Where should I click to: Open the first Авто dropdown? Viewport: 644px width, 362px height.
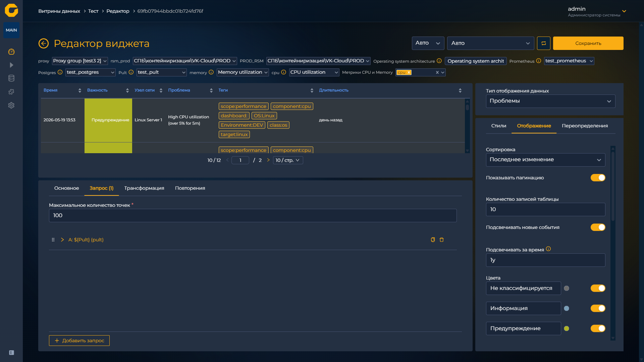click(428, 43)
